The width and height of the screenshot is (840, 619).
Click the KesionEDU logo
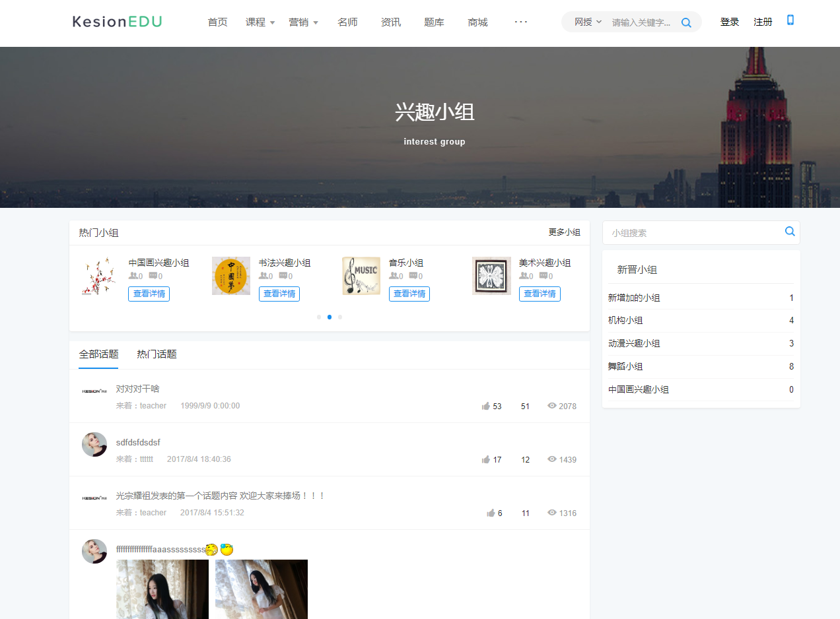[117, 22]
